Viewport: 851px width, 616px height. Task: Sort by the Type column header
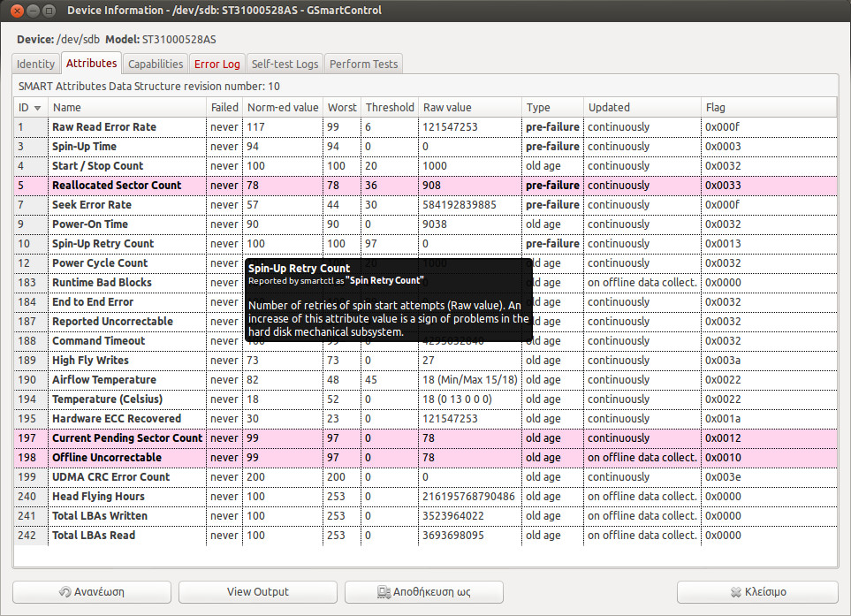552,108
